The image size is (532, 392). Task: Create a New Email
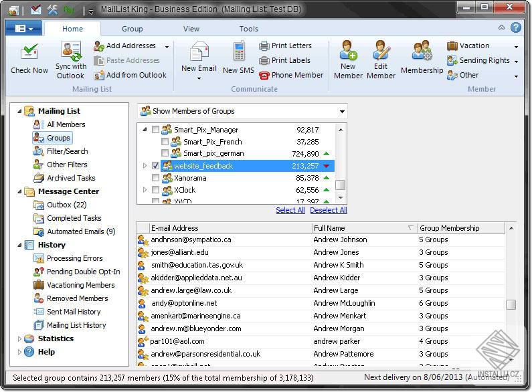click(x=199, y=60)
